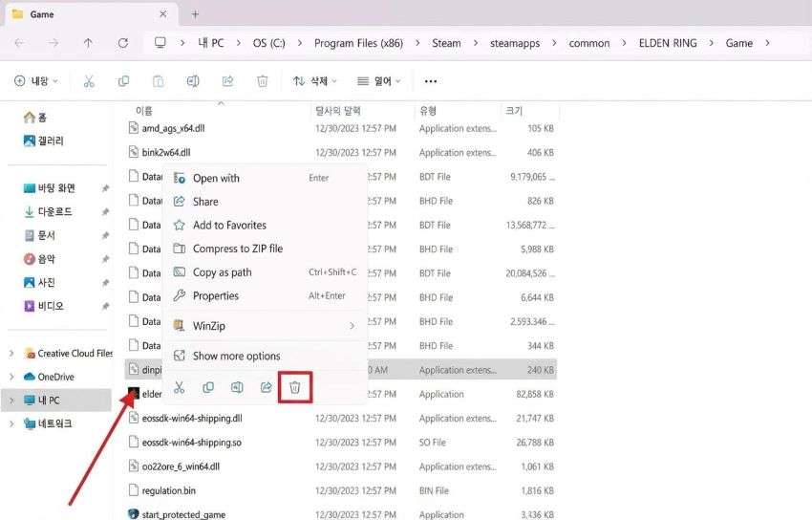812x520 pixels.
Task: Click the PC monitor icon in the address bar
Action: [160, 43]
